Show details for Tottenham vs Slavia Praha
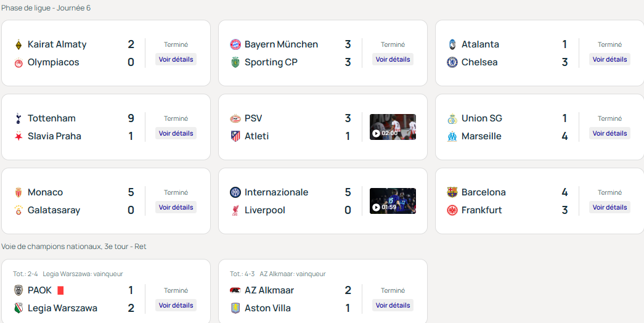 [x=176, y=134]
